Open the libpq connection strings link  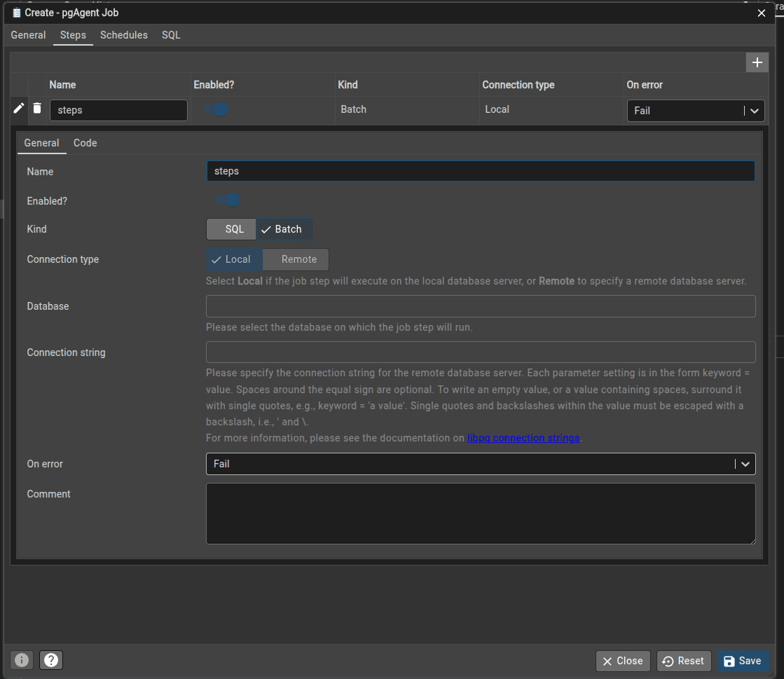coord(523,438)
